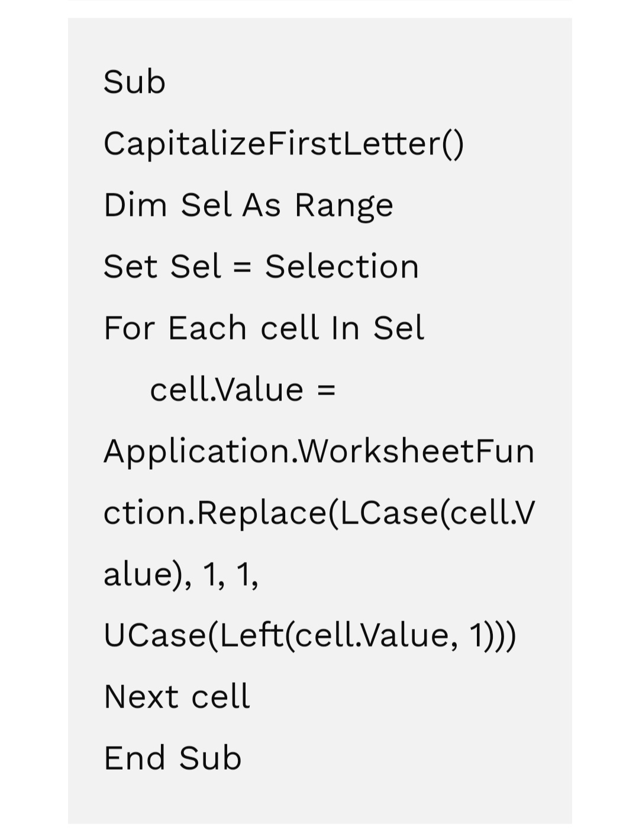Click the 'alue), 1, 1,' line
The image size is (639, 840).
181,574
